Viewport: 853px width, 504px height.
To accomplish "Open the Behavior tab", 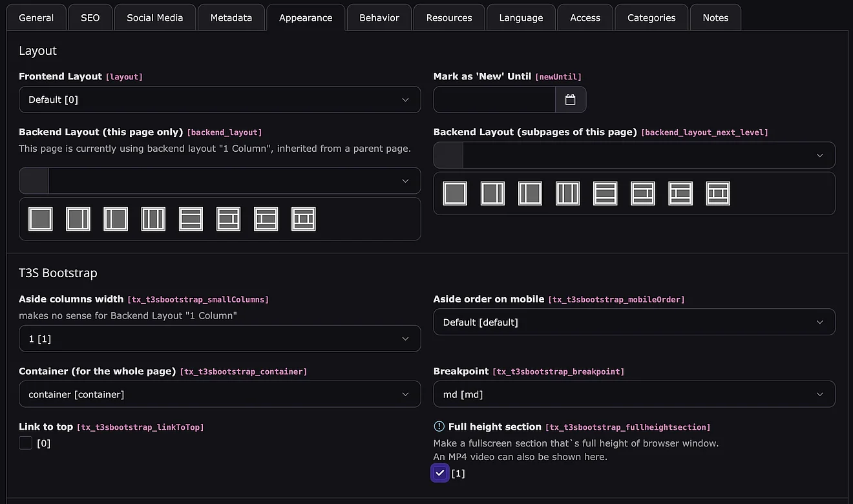I will (379, 17).
